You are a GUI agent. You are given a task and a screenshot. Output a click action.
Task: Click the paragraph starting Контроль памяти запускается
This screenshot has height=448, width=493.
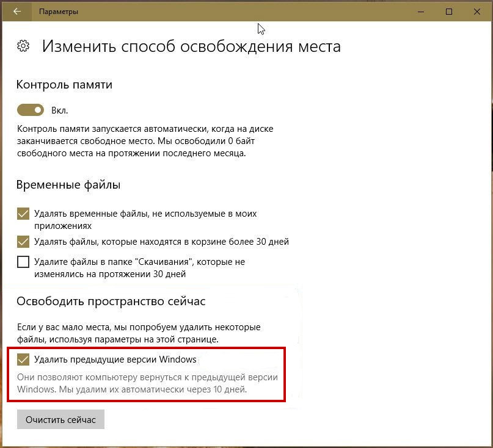click(145, 141)
